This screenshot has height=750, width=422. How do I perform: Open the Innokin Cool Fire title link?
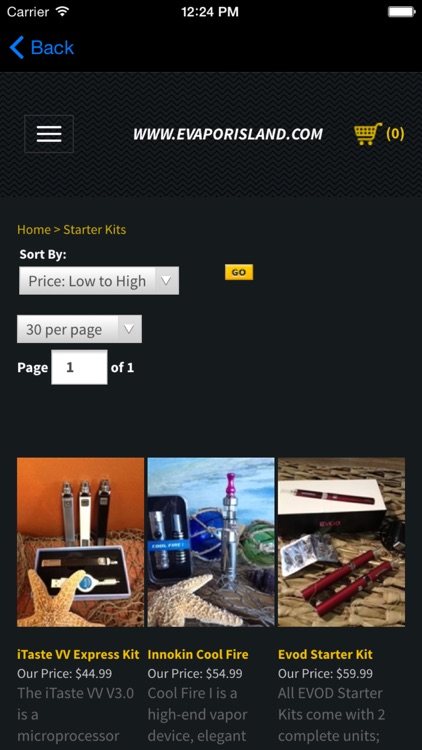(198, 654)
